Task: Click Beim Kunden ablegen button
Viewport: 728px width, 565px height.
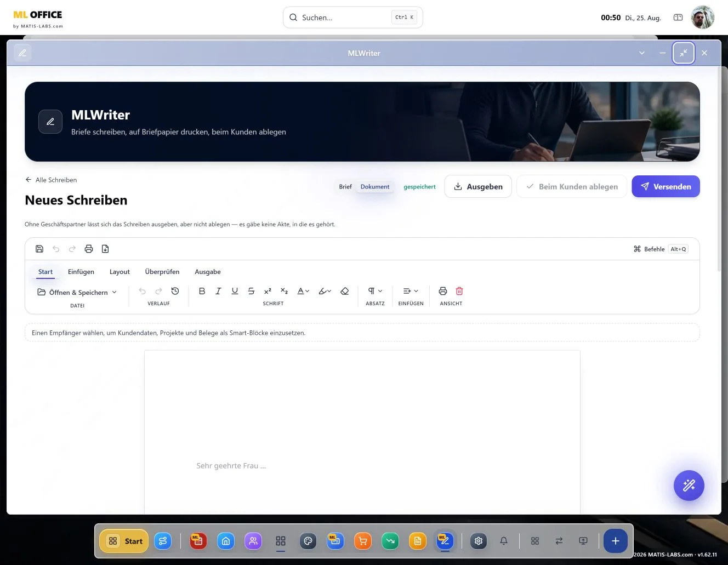Action: [x=572, y=186]
